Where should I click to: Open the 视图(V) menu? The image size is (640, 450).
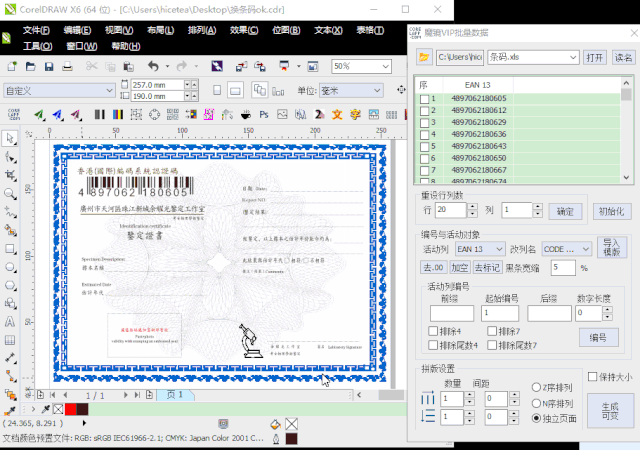(119, 30)
